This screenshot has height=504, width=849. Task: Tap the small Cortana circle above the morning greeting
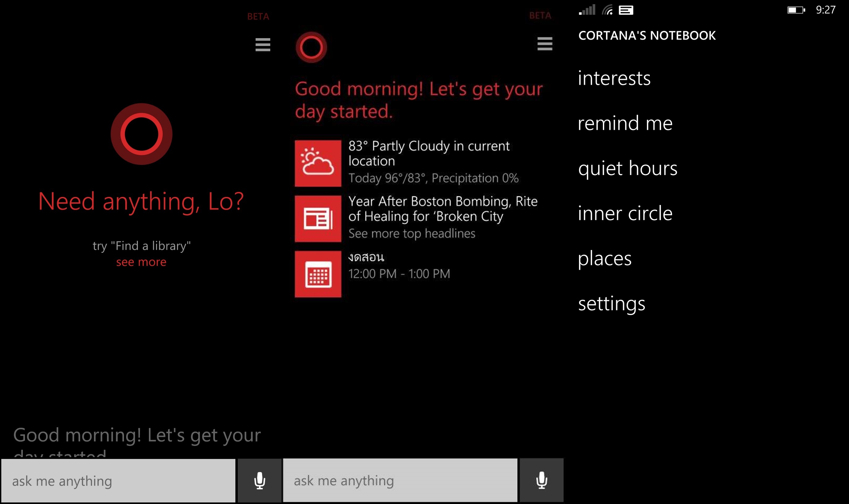(311, 47)
